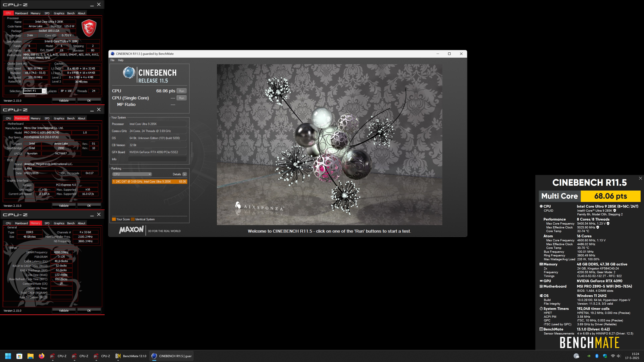Click the Info input field in Cinebench

click(x=157, y=159)
